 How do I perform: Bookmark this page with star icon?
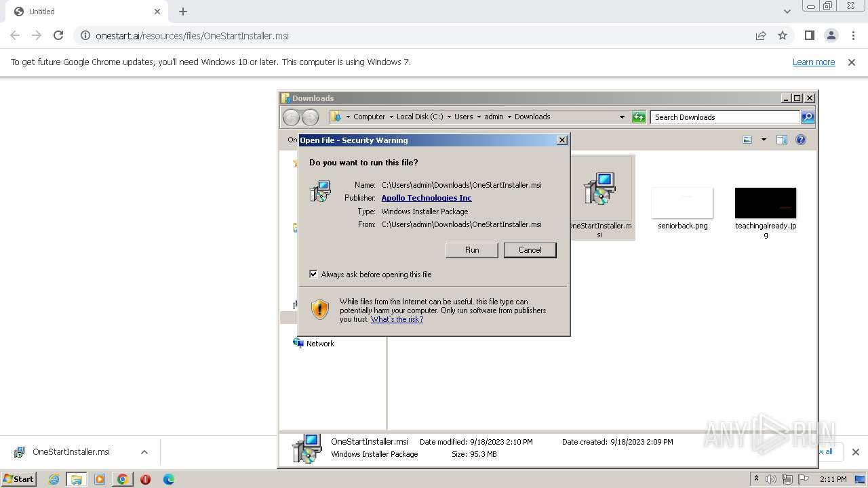coord(783,35)
